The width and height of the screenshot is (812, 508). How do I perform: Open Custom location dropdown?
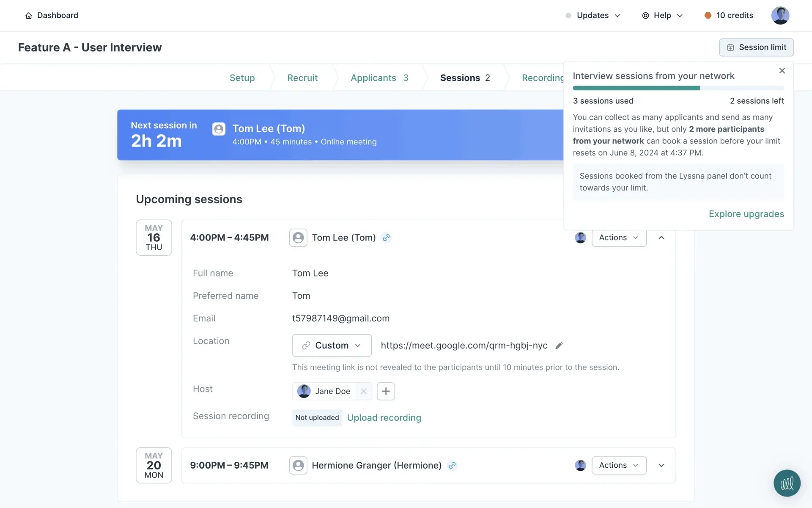point(332,345)
